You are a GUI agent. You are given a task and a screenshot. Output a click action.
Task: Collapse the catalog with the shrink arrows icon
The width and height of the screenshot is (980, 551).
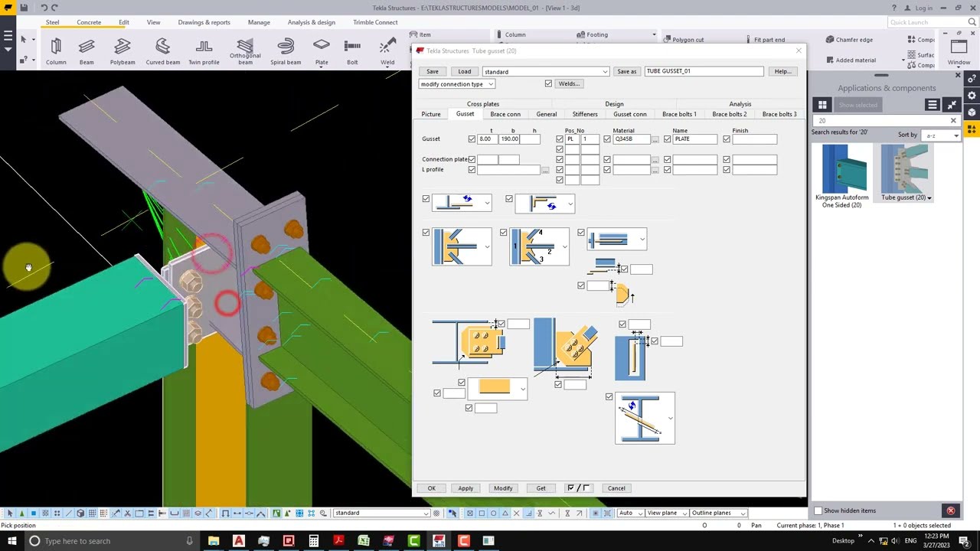coord(952,105)
